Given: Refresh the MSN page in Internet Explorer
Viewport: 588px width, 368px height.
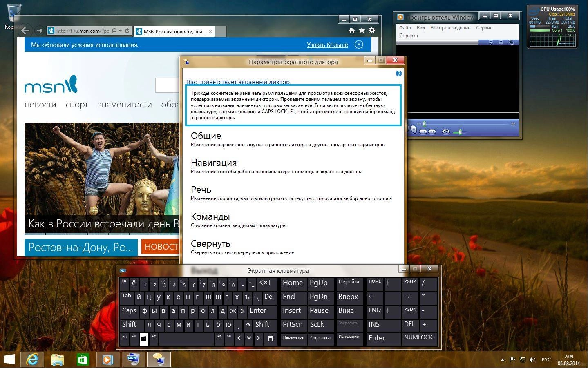Looking at the screenshot, I should click(127, 31).
